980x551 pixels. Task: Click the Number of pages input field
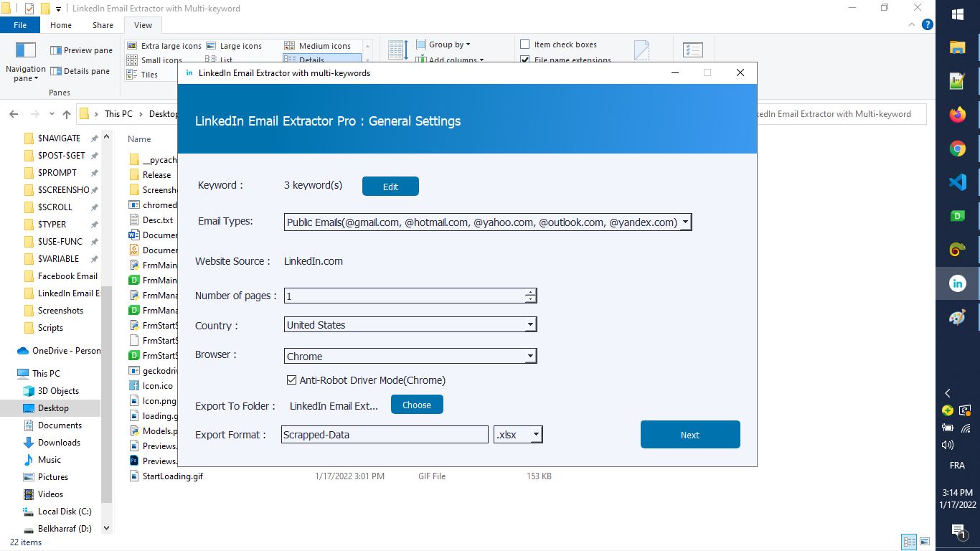pyautogui.click(x=405, y=296)
